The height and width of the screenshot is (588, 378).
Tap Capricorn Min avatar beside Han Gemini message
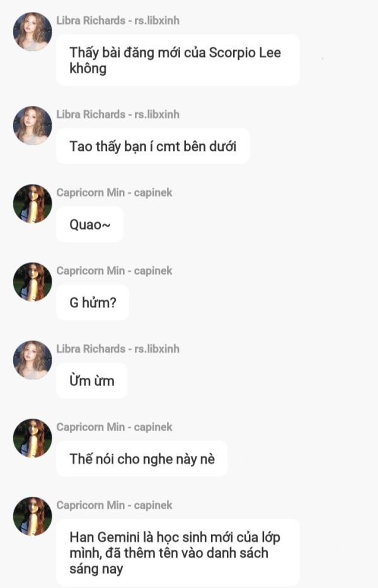coord(32,516)
